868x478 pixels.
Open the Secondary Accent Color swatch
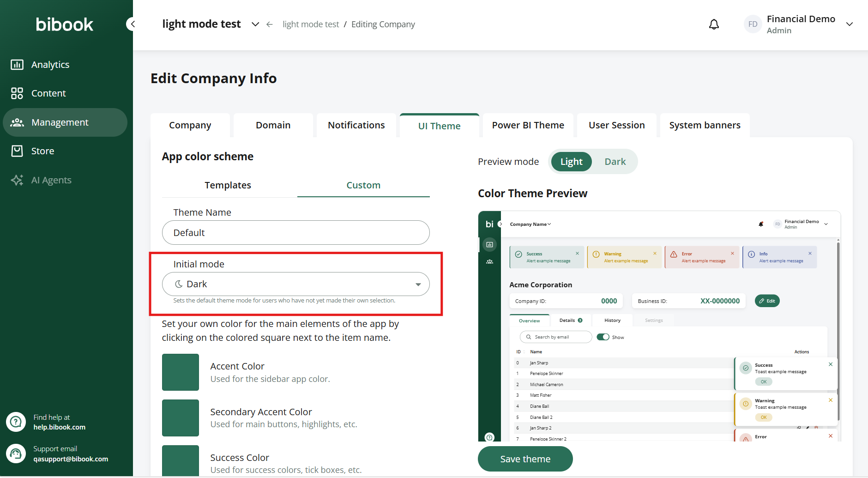(181, 418)
